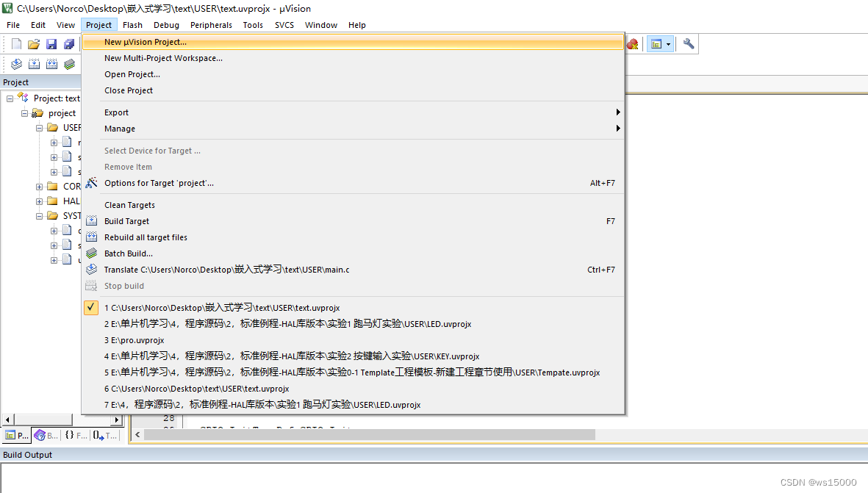
Task: Click the editor horizontal scrollbar left arrow
Action: click(138, 435)
